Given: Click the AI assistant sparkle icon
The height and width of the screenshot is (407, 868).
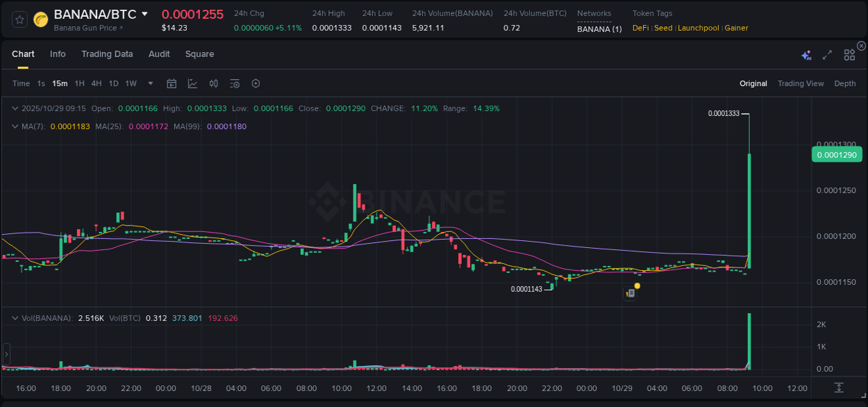Looking at the screenshot, I should point(806,55).
